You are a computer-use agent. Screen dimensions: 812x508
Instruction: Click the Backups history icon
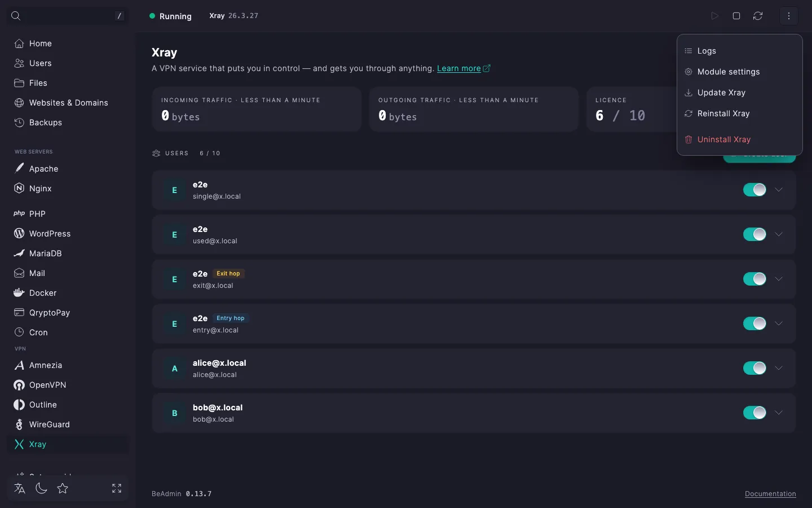tap(19, 122)
